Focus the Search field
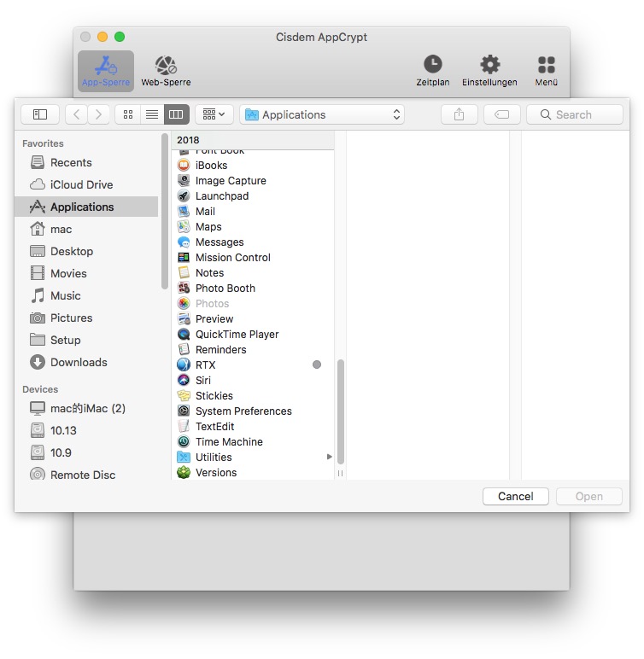This screenshot has width=644, height=659. click(x=574, y=114)
